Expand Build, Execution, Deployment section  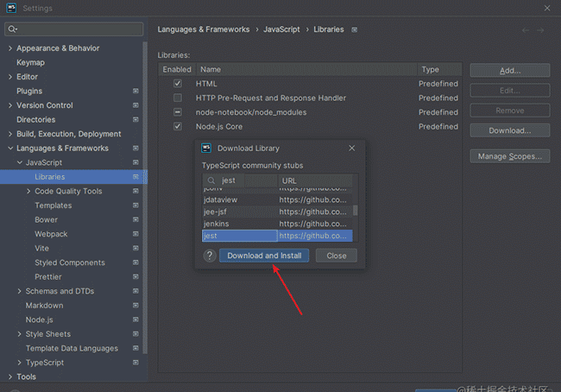click(10, 134)
